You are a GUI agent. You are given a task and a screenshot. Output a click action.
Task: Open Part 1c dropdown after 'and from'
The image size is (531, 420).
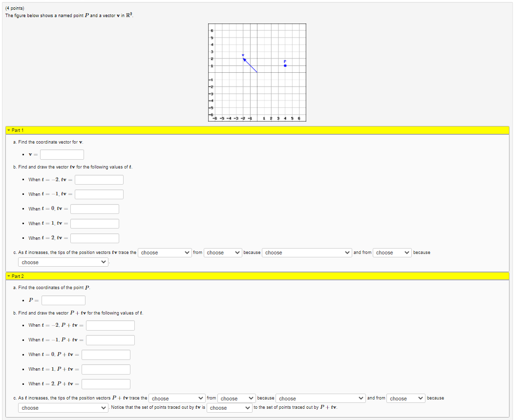392,253
